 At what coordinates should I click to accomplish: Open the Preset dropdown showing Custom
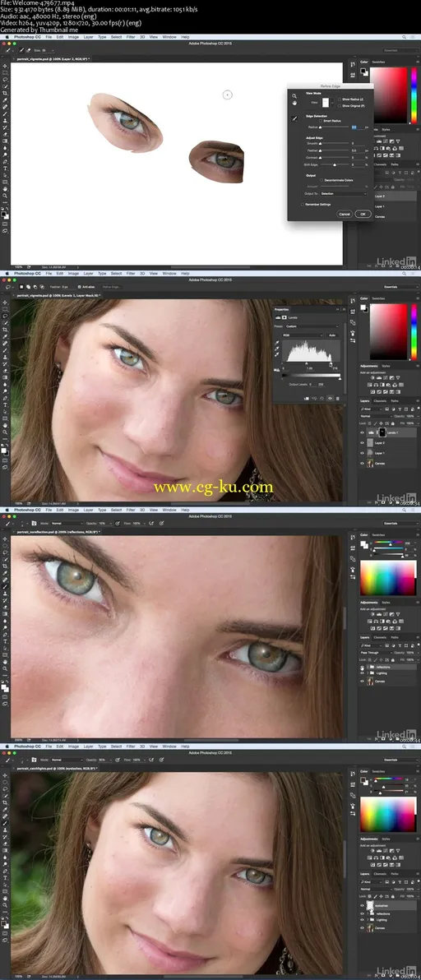click(x=312, y=326)
